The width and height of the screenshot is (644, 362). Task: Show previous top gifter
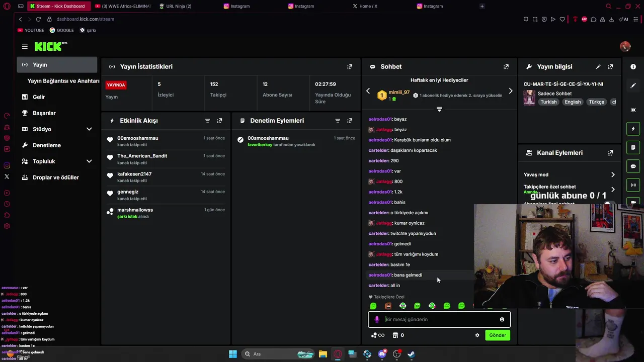tap(368, 91)
